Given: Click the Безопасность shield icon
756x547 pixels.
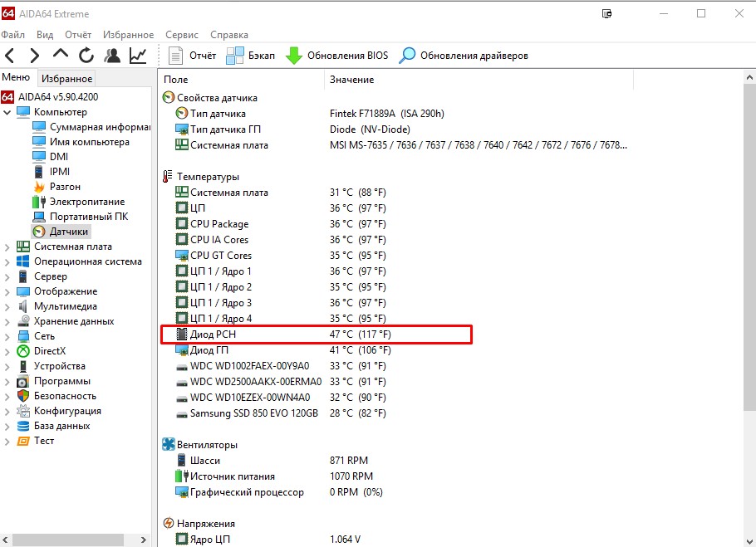Looking at the screenshot, I should pyautogui.click(x=23, y=396).
